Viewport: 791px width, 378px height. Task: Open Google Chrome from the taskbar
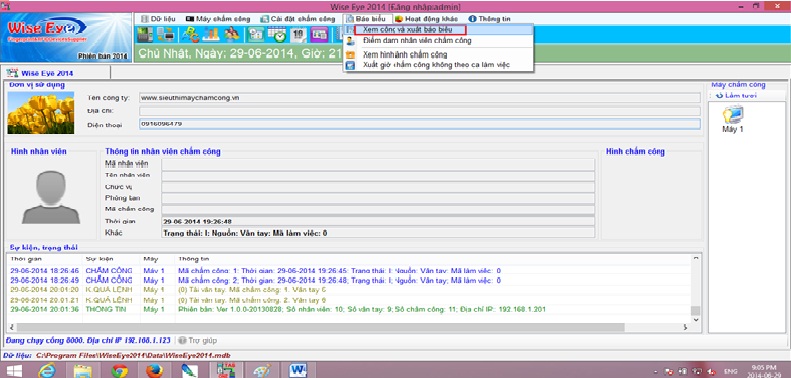coord(120,370)
